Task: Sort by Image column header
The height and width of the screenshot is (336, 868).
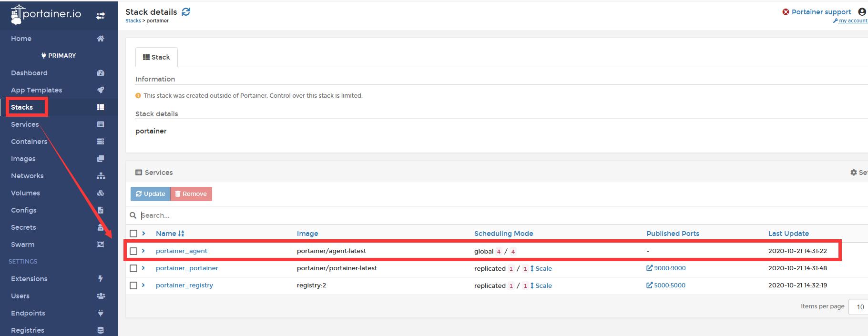Action: point(307,234)
